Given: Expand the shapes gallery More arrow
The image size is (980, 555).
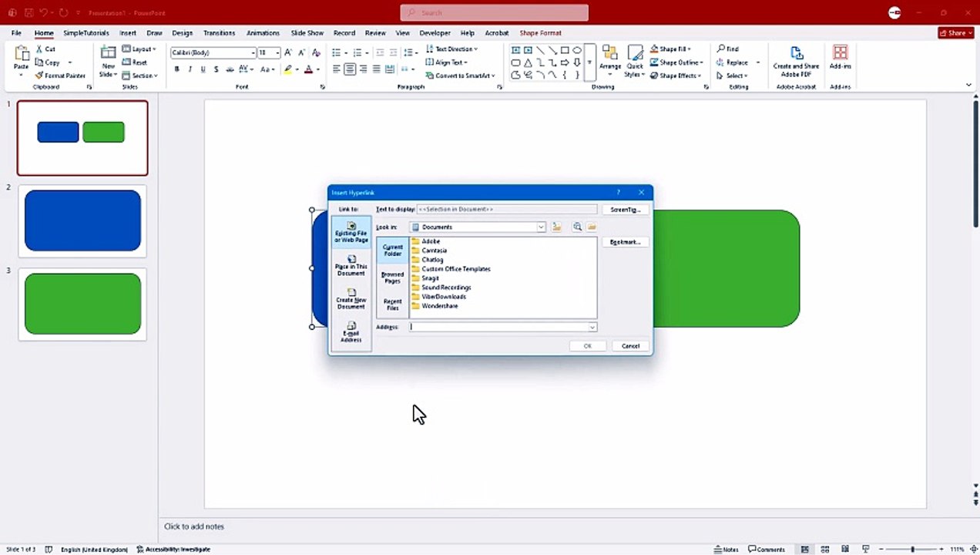Looking at the screenshot, I should (x=590, y=62).
